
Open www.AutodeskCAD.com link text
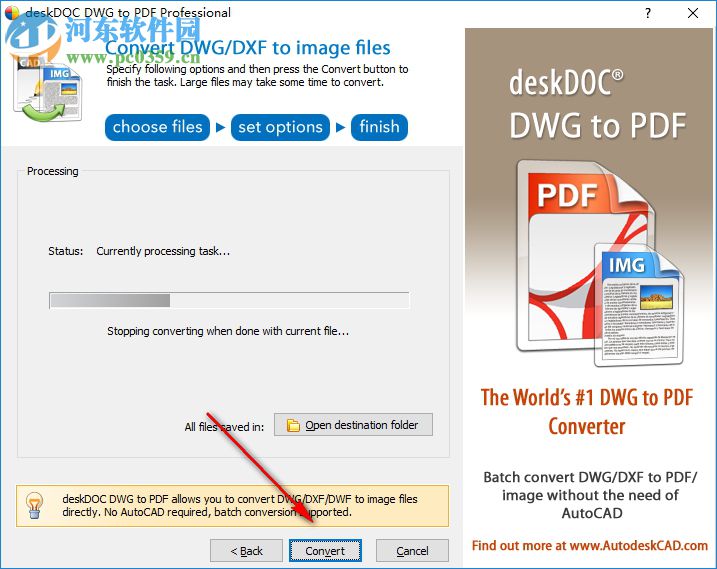[639, 545]
